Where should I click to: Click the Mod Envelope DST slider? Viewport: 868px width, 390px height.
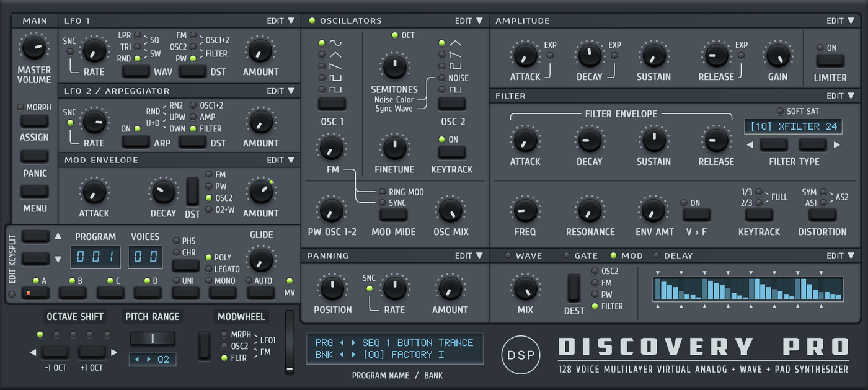[193, 192]
